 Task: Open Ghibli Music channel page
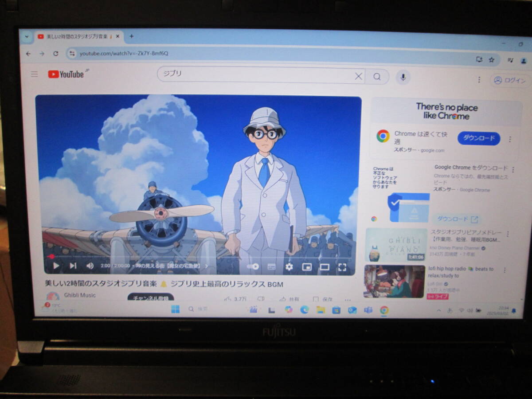(80, 295)
